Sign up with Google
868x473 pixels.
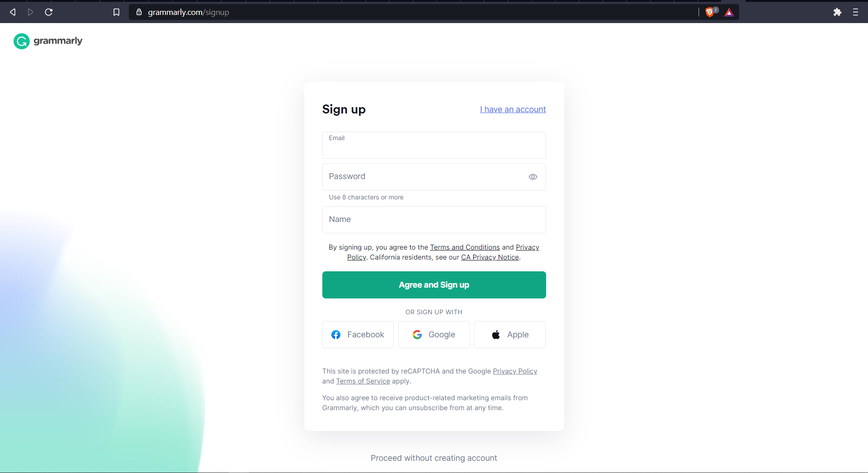coord(434,335)
